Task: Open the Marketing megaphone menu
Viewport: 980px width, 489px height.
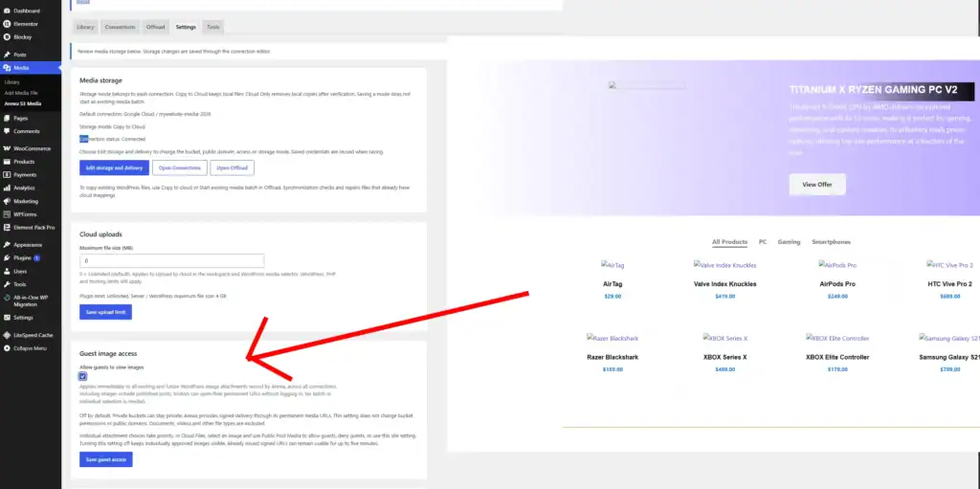Action: (7, 201)
